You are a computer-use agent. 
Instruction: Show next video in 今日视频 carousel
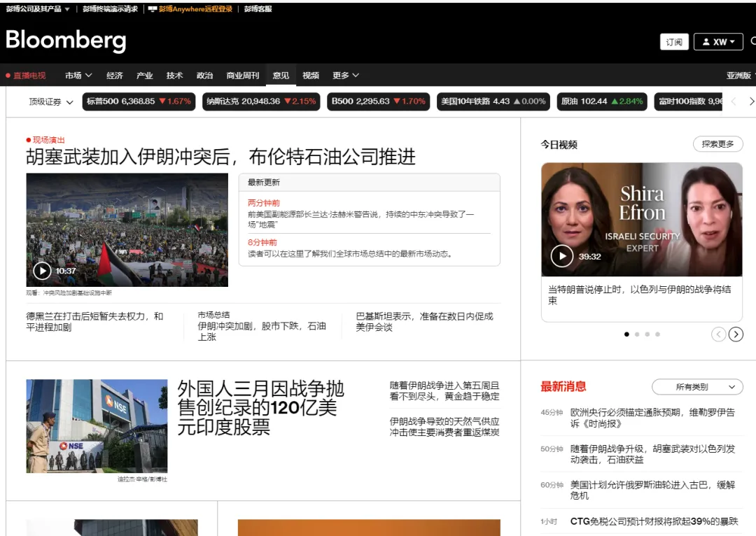[x=736, y=334]
